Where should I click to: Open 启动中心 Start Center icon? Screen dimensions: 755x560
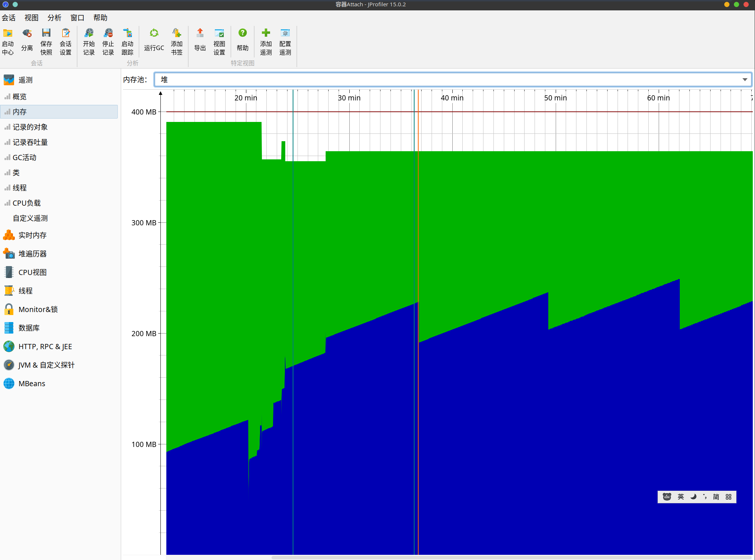[8, 33]
